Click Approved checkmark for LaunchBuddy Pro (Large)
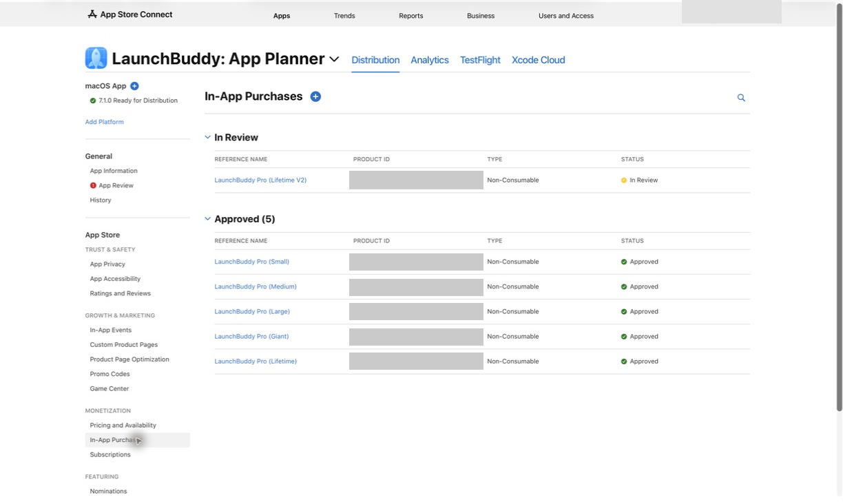This screenshot has height=504, width=843. click(x=624, y=311)
